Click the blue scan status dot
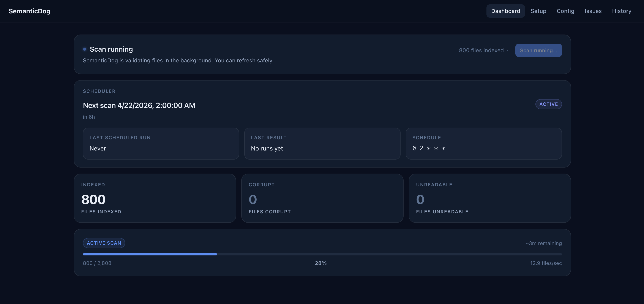This screenshot has height=304, width=644. point(85,49)
